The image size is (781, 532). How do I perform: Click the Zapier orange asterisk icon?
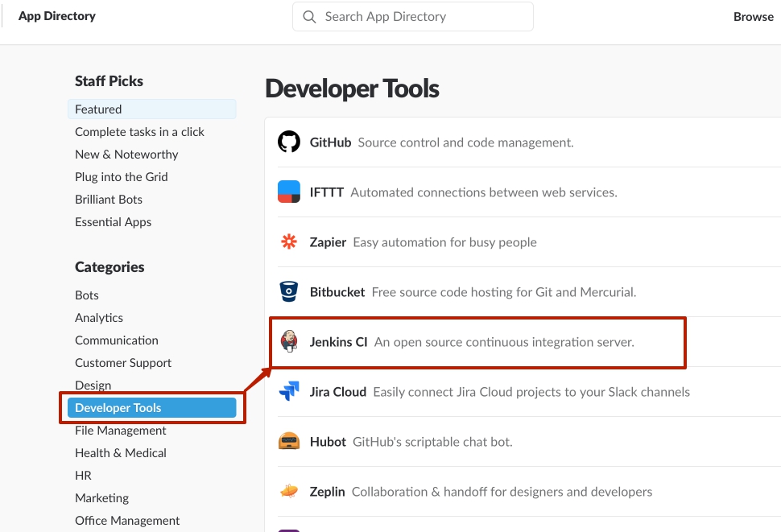tap(289, 242)
